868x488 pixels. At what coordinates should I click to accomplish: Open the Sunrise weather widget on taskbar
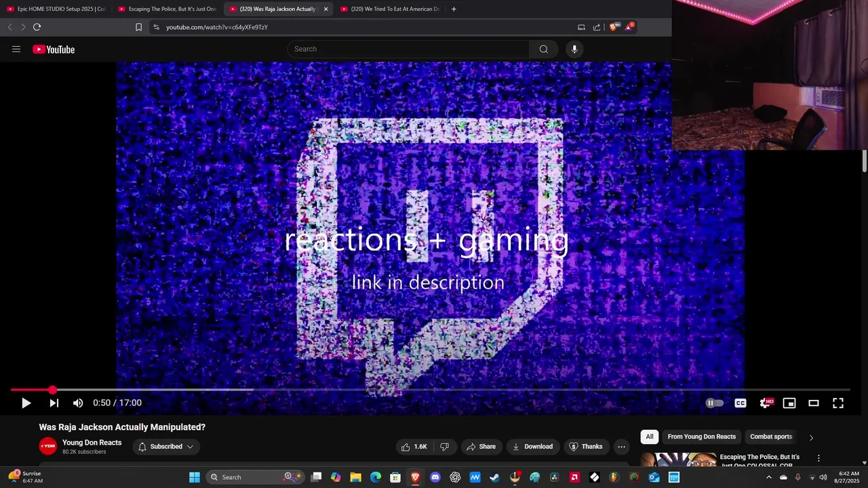[26, 477]
